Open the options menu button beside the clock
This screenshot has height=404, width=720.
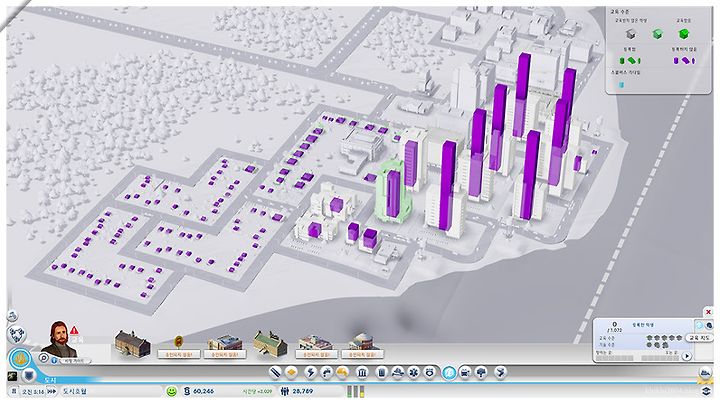[14, 392]
